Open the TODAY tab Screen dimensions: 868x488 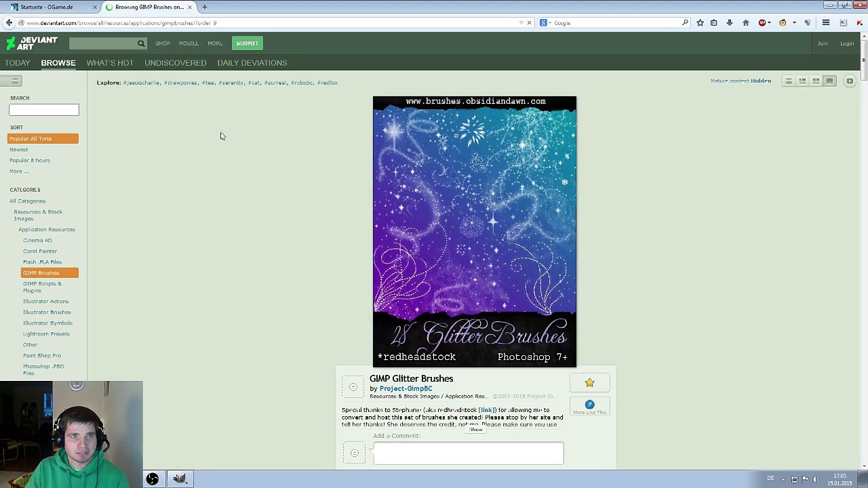pos(18,63)
